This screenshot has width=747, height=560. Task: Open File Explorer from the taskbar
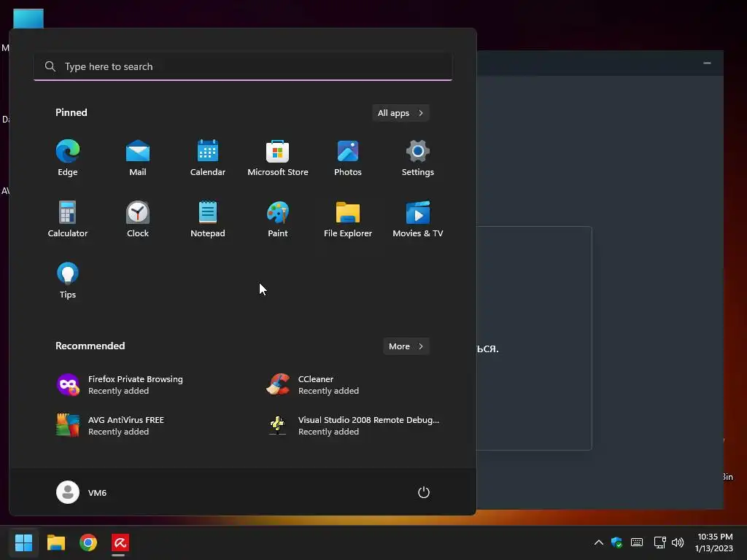55,542
